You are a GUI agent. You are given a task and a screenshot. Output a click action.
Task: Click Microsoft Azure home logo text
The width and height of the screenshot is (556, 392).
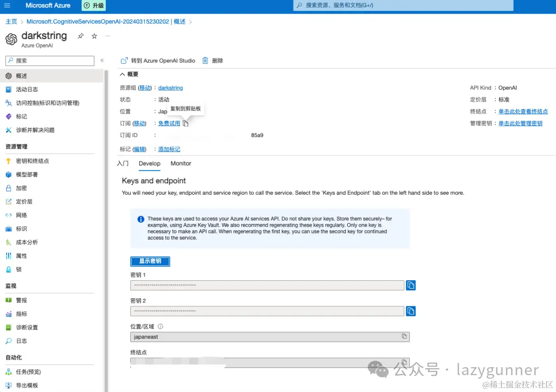click(48, 5)
